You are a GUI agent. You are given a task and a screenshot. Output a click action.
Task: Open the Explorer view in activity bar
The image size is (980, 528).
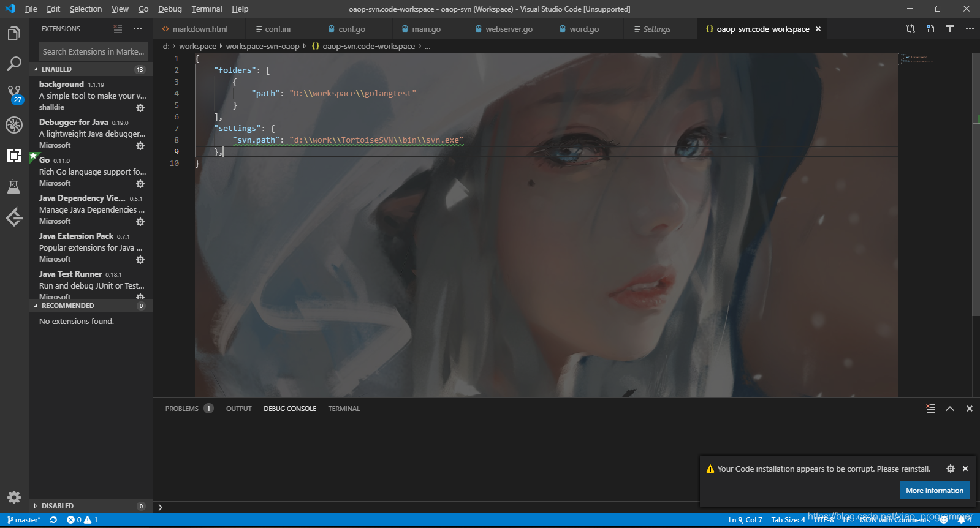pos(14,33)
